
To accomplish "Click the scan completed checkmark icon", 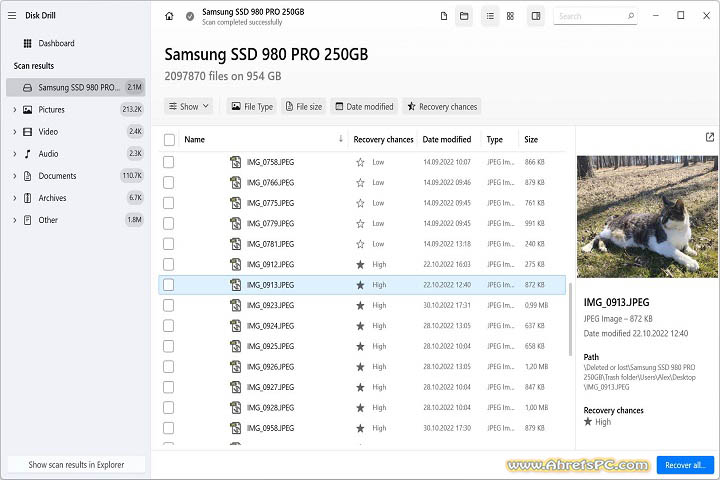I will tap(190, 16).
